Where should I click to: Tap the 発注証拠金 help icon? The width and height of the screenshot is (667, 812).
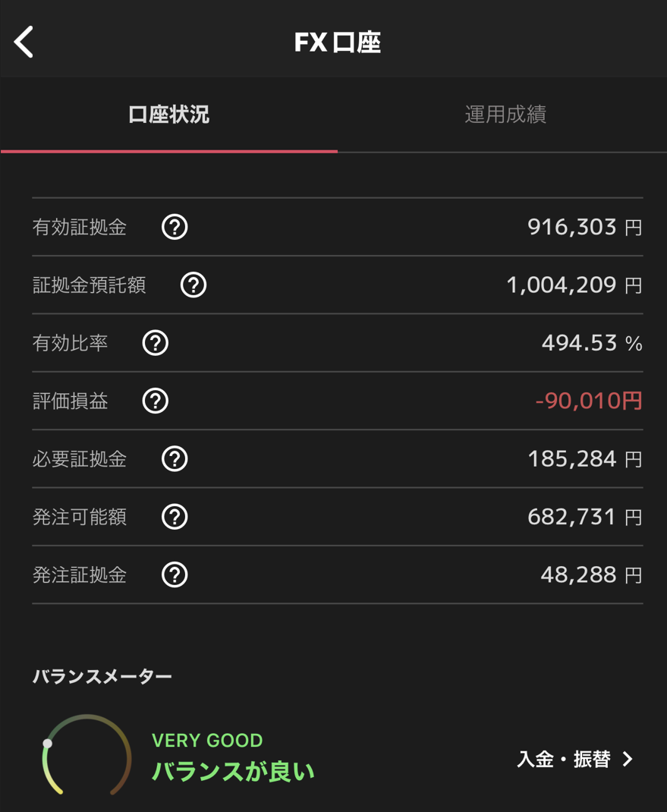(175, 574)
